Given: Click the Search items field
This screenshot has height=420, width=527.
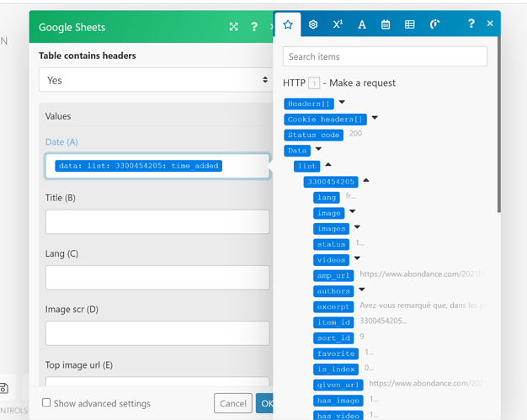Looking at the screenshot, I should tap(386, 56).
